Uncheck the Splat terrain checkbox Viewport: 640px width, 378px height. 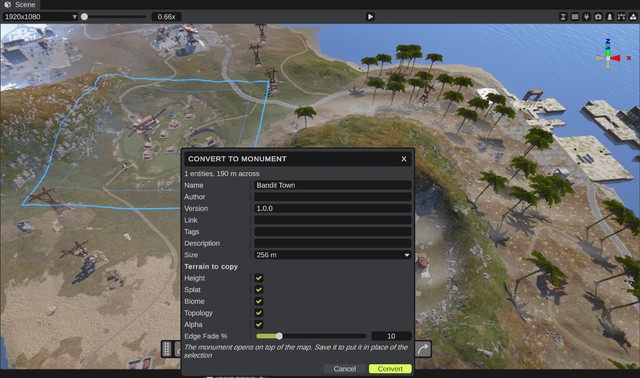coord(258,290)
